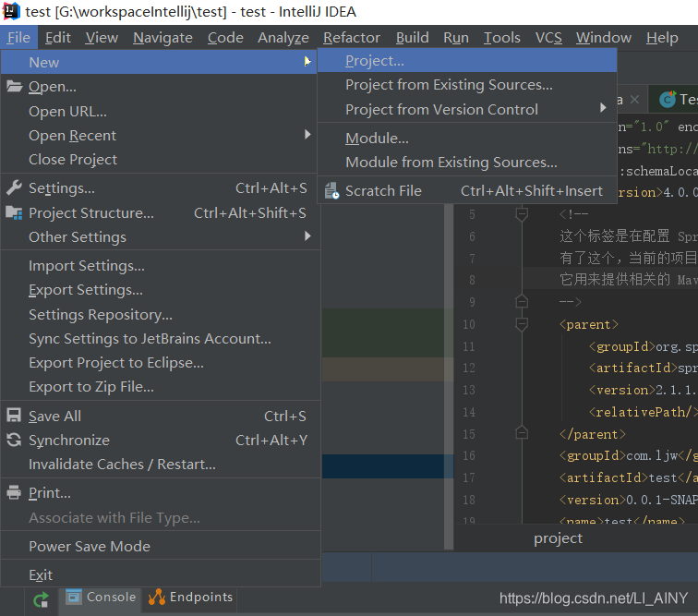
Task: Click the </parent> closing tag line
Action: [593, 434]
